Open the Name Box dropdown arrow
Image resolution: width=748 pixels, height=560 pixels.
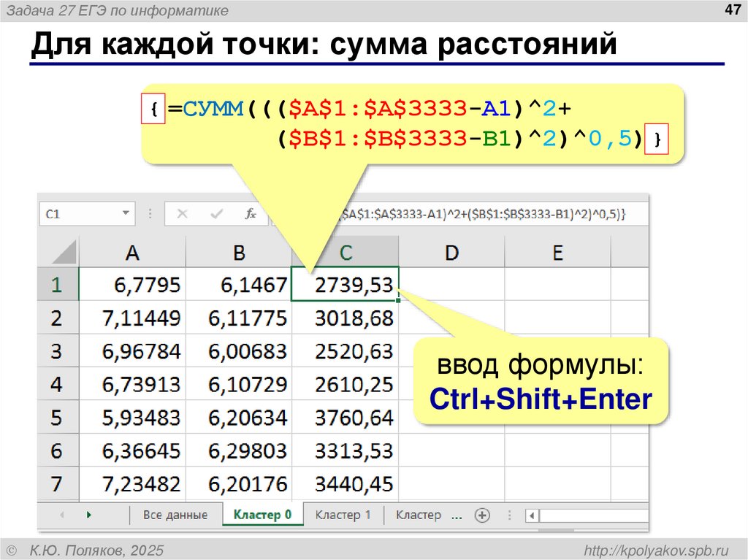126,214
